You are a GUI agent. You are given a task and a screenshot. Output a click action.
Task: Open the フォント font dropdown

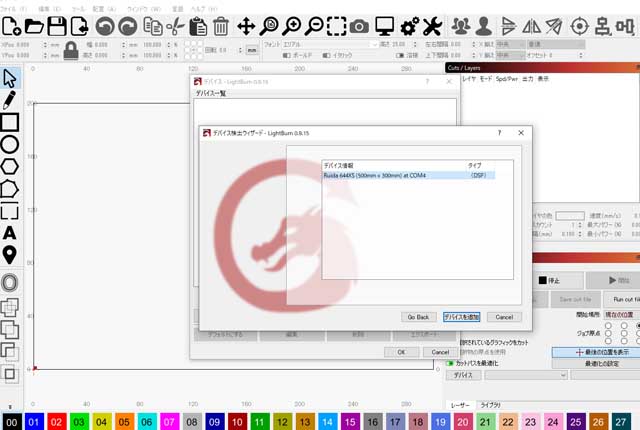pos(330,44)
